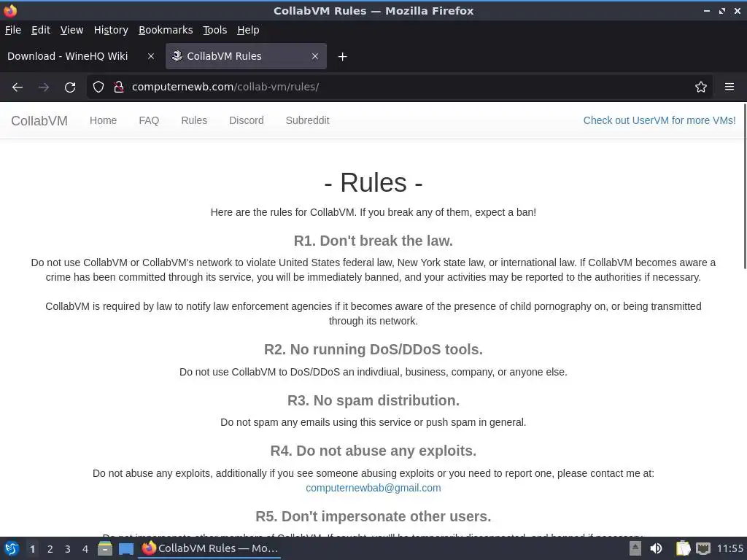Close the CollabVM Rules tab

pyautogui.click(x=315, y=56)
